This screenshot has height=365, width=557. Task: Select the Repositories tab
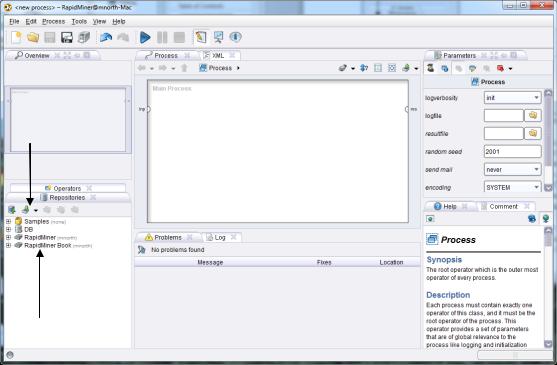click(67, 197)
